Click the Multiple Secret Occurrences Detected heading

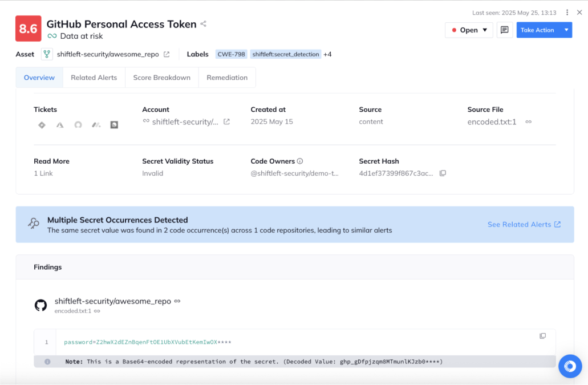pos(117,220)
